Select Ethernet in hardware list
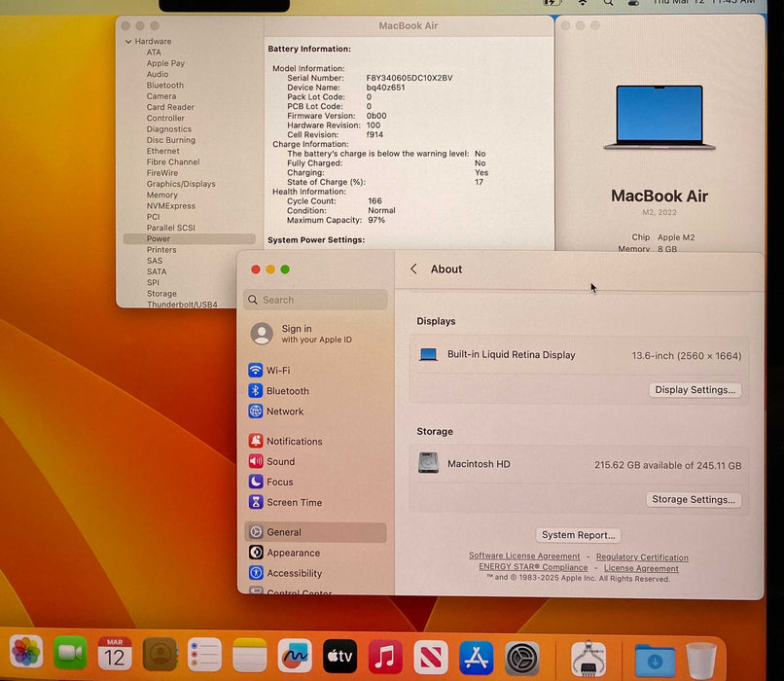Screen dimensions: 784x681 pyautogui.click(x=163, y=151)
